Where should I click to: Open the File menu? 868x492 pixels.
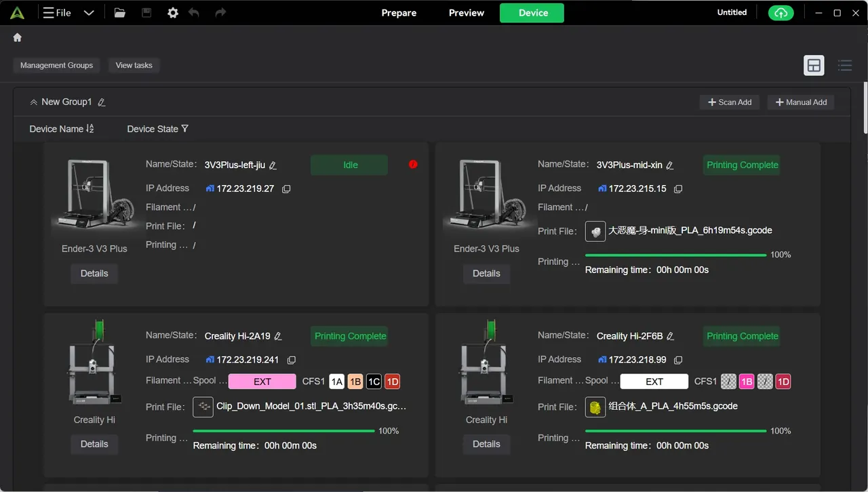click(x=57, y=13)
